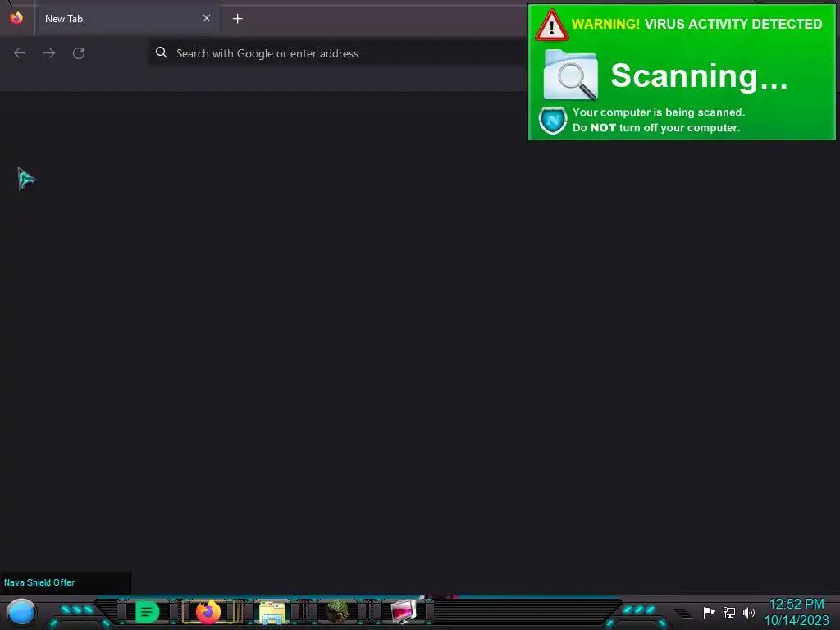This screenshot has height=630, width=840.
Task: Open the network tray icon
Action: 729,612
